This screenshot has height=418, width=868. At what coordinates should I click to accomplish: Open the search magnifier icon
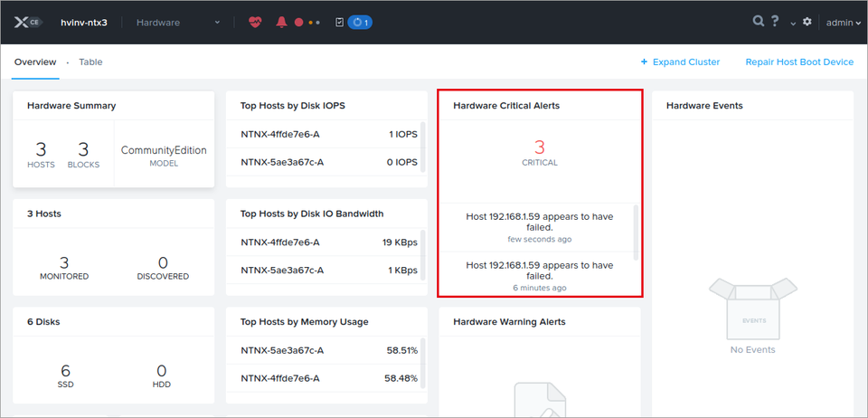click(759, 22)
